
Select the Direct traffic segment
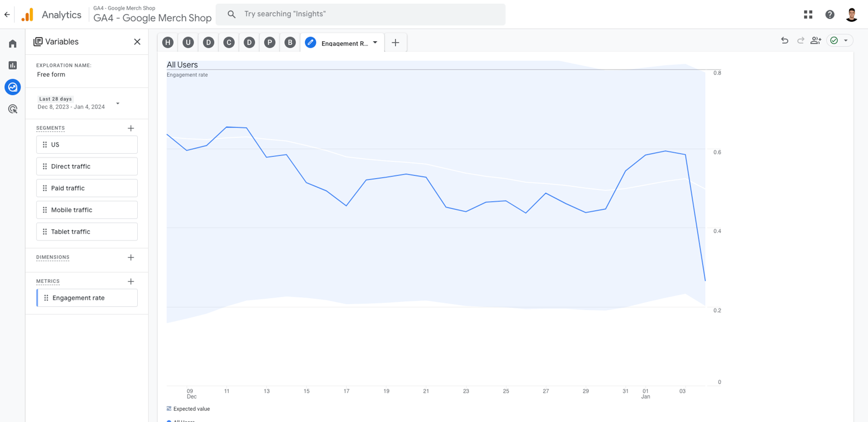pyautogui.click(x=87, y=166)
